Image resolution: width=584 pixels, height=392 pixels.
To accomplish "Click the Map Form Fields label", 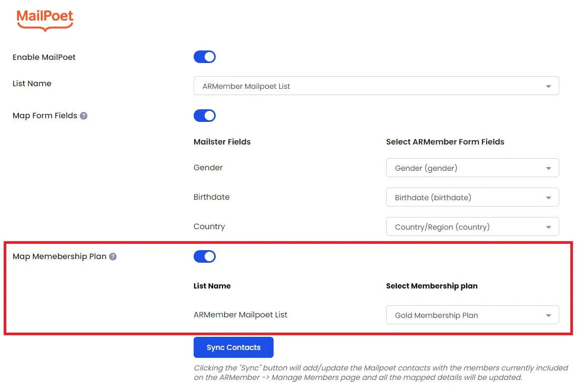I will 45,116.
